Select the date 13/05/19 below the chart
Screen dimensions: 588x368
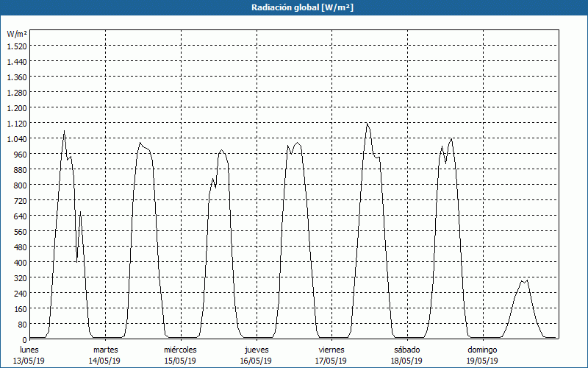[29, 361]
